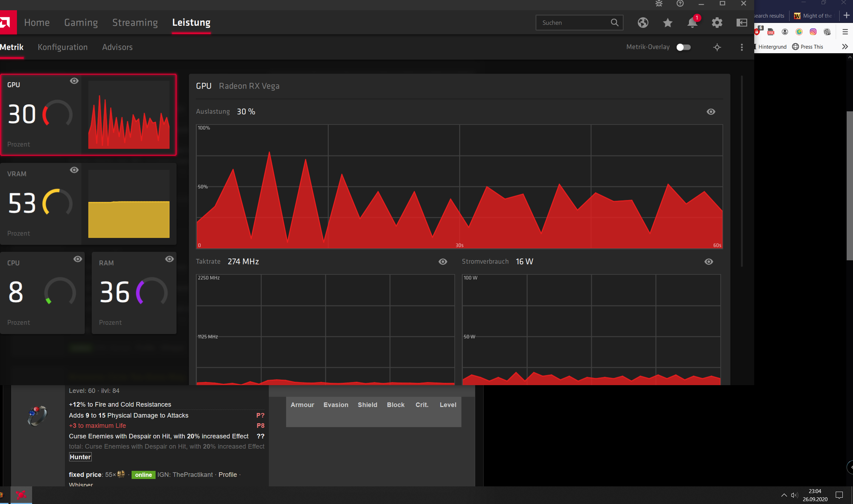This screenshot has height=504, width=853.
Task: Enable the Metrik-Overlay switch
Action: (x=683, y=47)
